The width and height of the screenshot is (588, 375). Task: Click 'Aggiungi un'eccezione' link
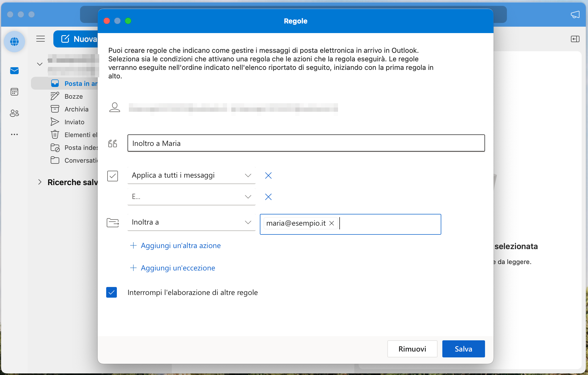click(x=172, y=268)
